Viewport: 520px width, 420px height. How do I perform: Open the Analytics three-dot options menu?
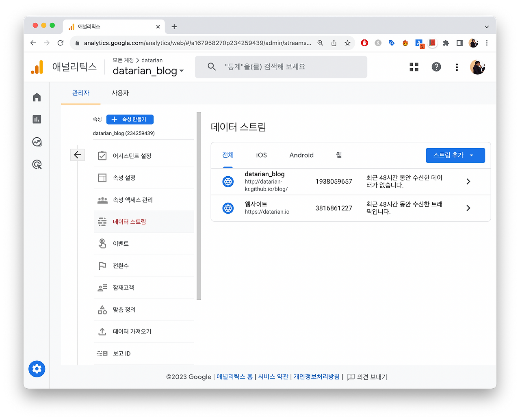click(457, 67)
